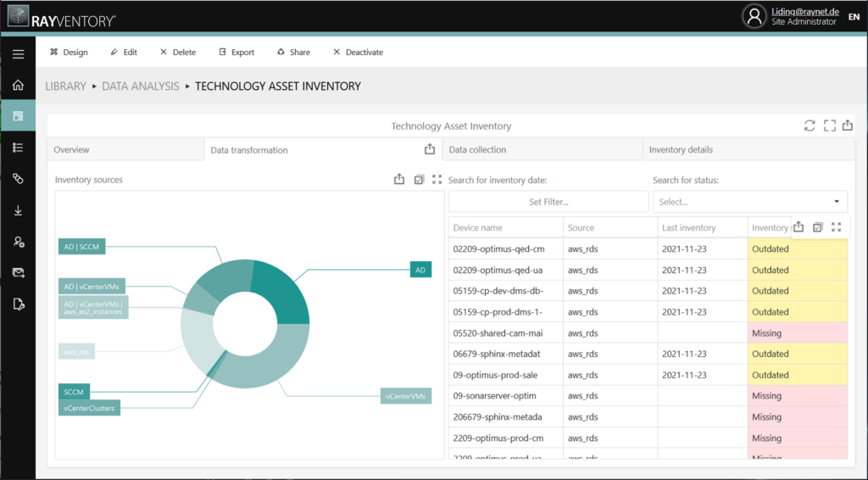Click Edit in the toolbar
The image size is (868, 480).
click(124, 52)
